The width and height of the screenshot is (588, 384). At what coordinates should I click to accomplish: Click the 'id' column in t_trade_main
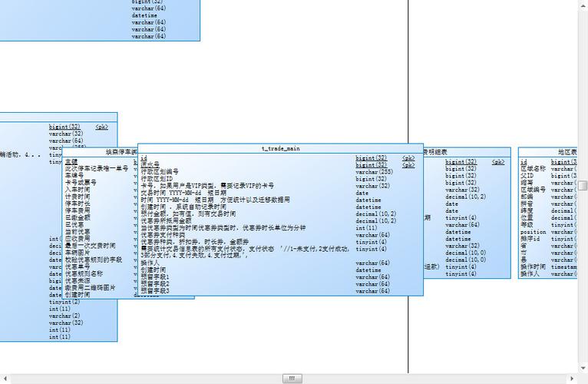[144, 158]
